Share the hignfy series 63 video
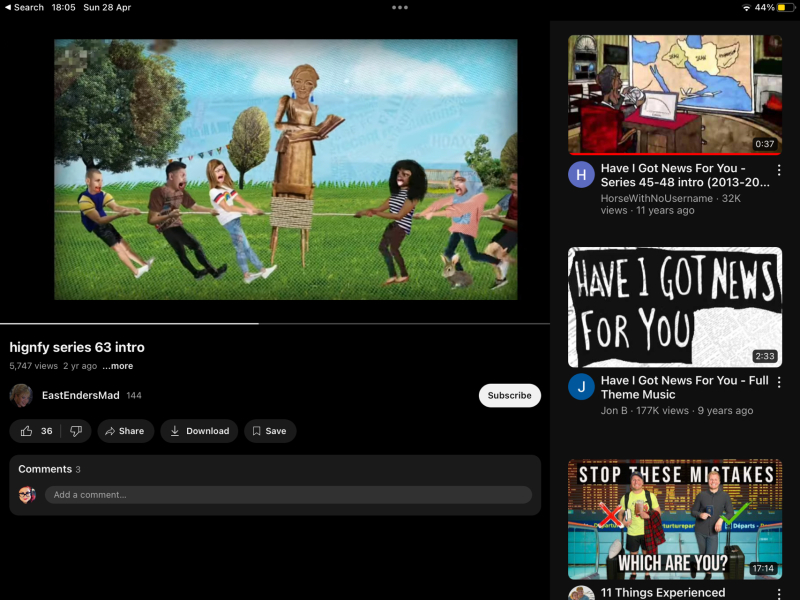Viewport: 800px width, 600px height. 126,431
